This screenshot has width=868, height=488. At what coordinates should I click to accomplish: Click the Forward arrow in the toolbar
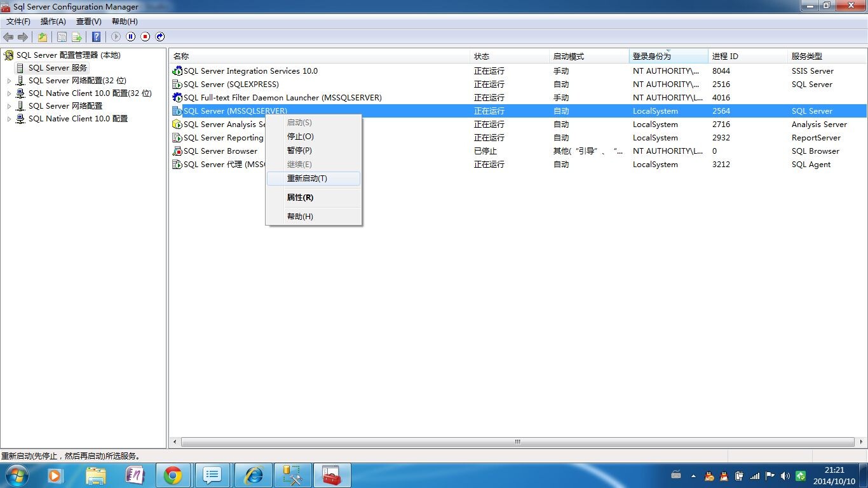click(23, 37)
